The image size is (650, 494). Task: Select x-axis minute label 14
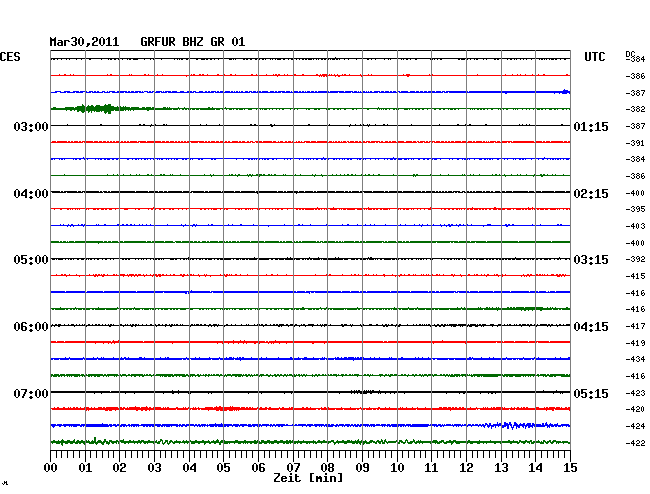[x=535, y=468]
